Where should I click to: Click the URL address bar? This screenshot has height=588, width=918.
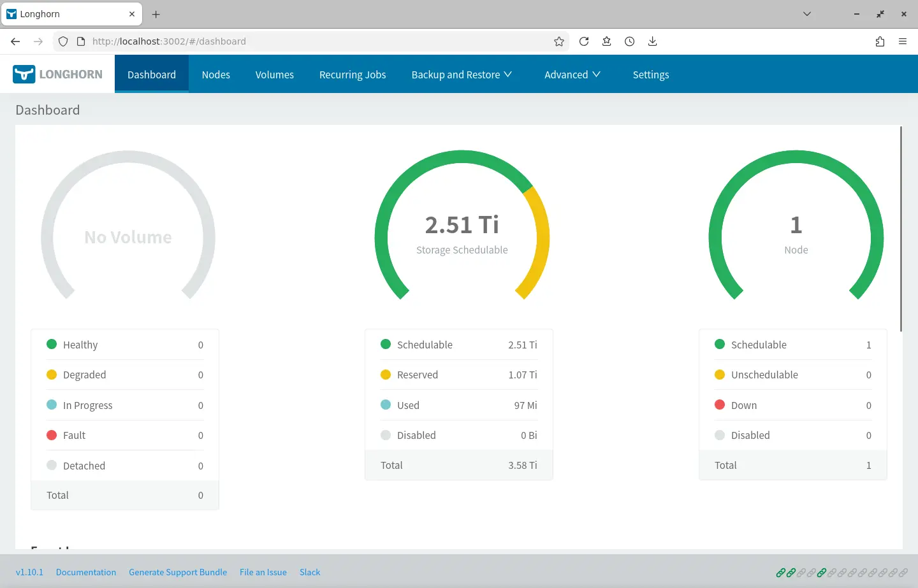319,41
